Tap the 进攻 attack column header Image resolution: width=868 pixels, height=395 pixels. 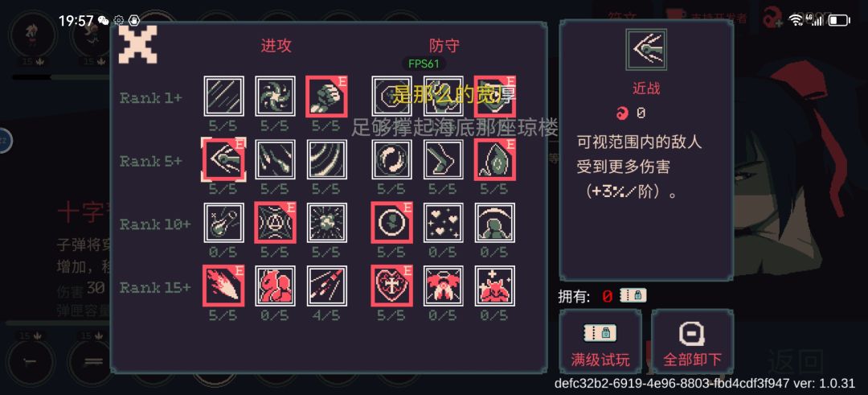pyautogui.click(x=276, y=46)
